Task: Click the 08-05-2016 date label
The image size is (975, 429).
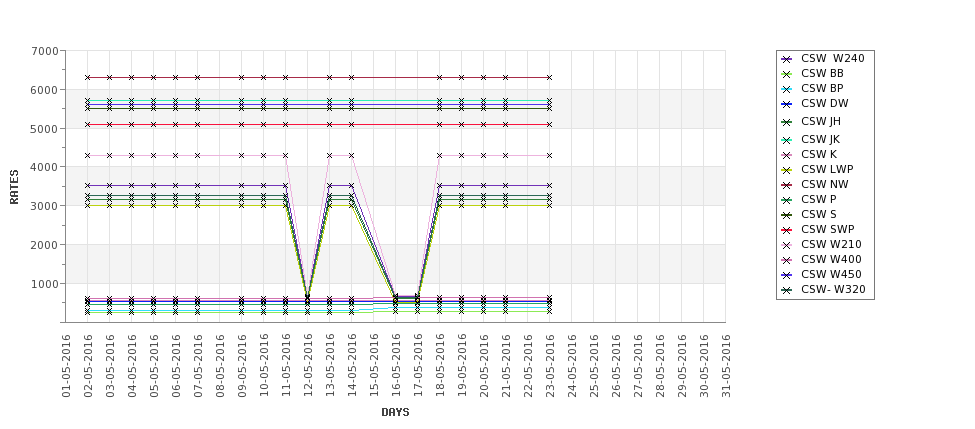Action: coord(220,366)
